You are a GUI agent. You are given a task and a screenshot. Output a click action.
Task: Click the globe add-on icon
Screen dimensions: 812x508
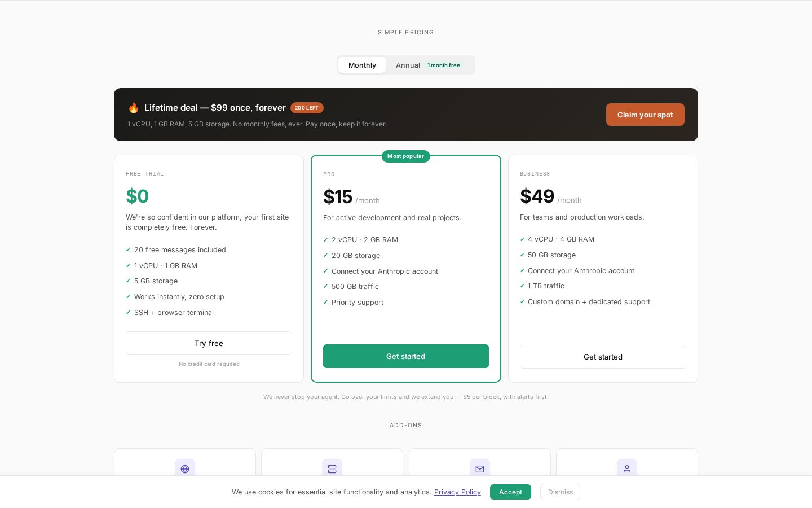point(185,468)
